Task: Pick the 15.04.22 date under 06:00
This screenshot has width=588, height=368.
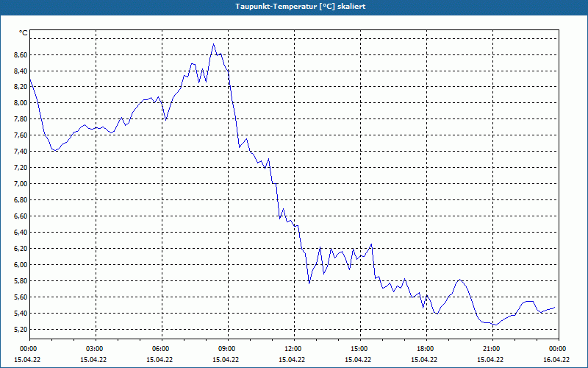Action: pos(159,360)
